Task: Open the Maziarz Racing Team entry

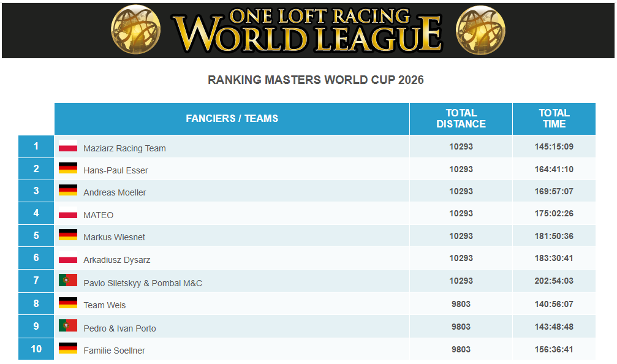Action: click(x=124, y=148)
